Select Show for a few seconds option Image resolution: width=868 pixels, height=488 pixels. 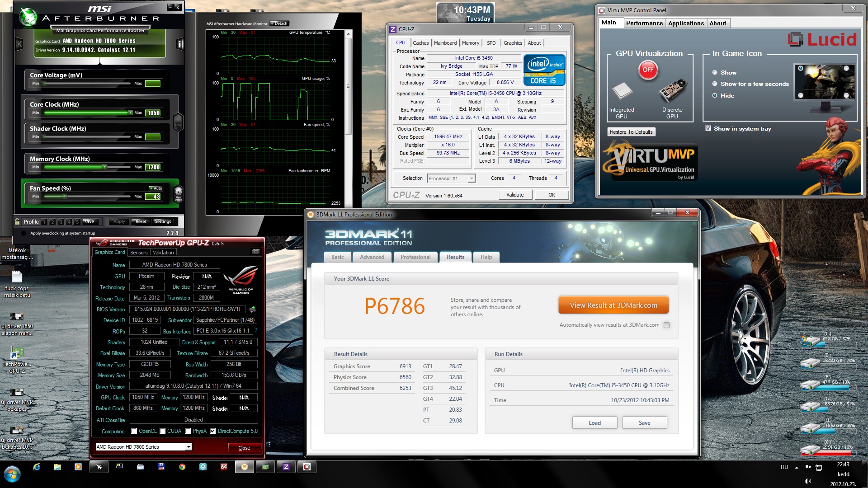pyautogui.click(x=715, y=84)
